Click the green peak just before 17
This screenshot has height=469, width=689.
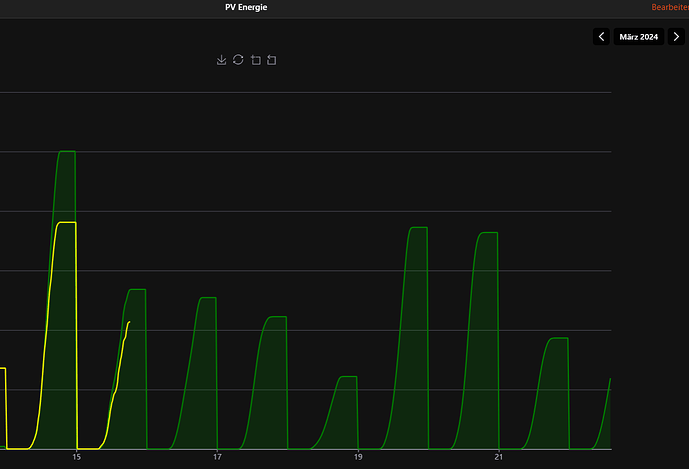click(x=208, y=298)
